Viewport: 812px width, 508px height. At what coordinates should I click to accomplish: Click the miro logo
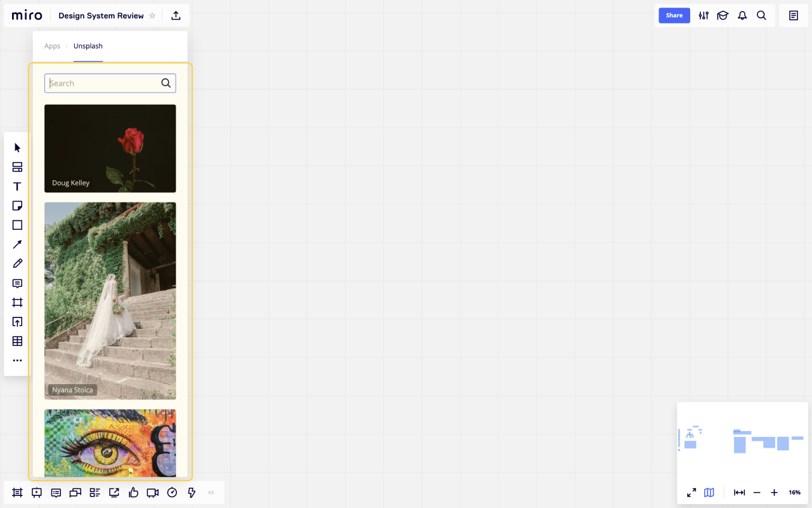[x=27, y=16]
